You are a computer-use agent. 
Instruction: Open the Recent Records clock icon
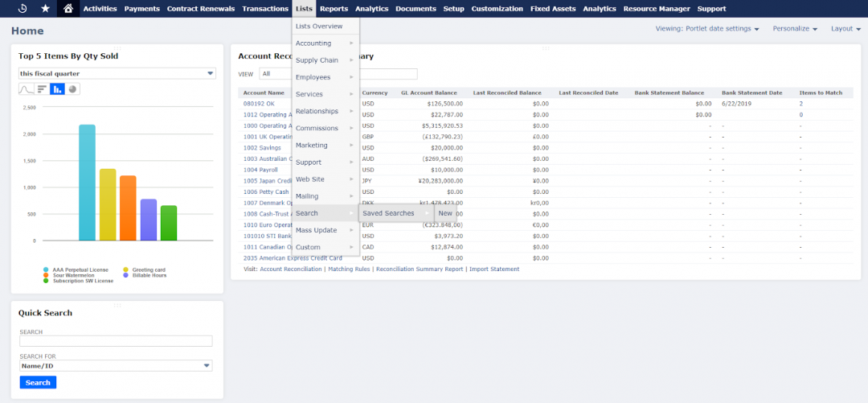click(23, 8)
